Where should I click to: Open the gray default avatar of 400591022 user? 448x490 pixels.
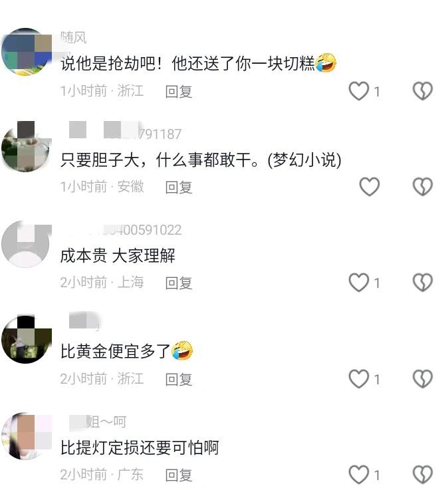click(x=26, y=244)
